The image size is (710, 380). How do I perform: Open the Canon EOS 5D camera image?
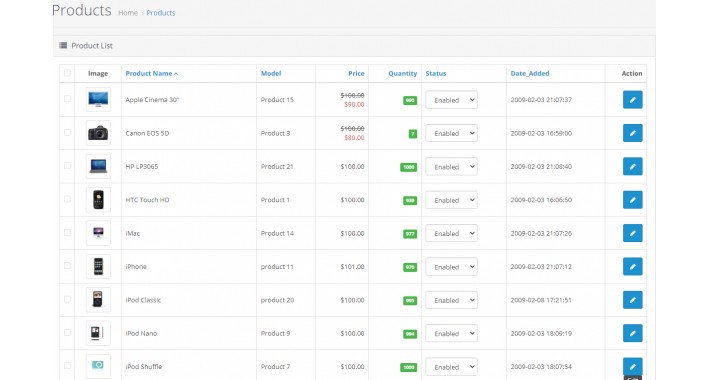point(98,133)
